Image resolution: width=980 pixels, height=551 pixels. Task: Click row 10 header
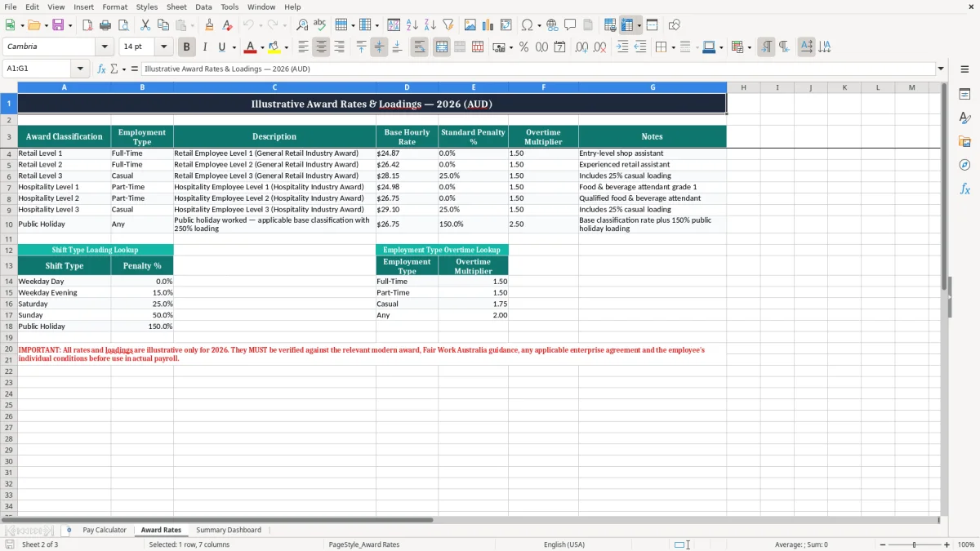[8, 224]
